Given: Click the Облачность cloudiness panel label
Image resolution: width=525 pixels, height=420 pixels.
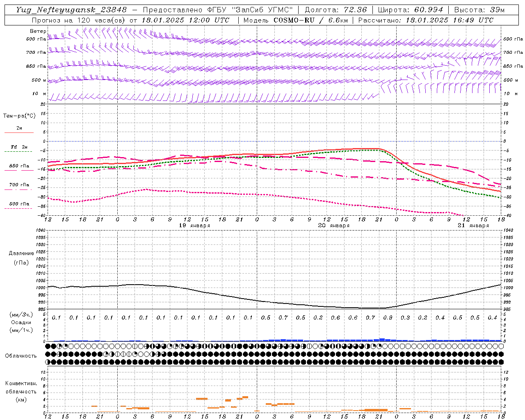Looking at the screenshot, I should 21,356.
